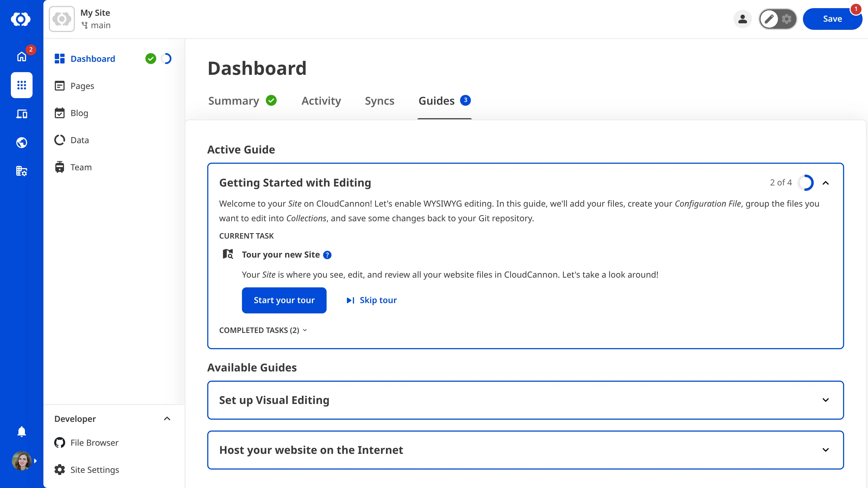
Task: Collapse the Getting Started with Editing guide
Action: coord(826,183)
